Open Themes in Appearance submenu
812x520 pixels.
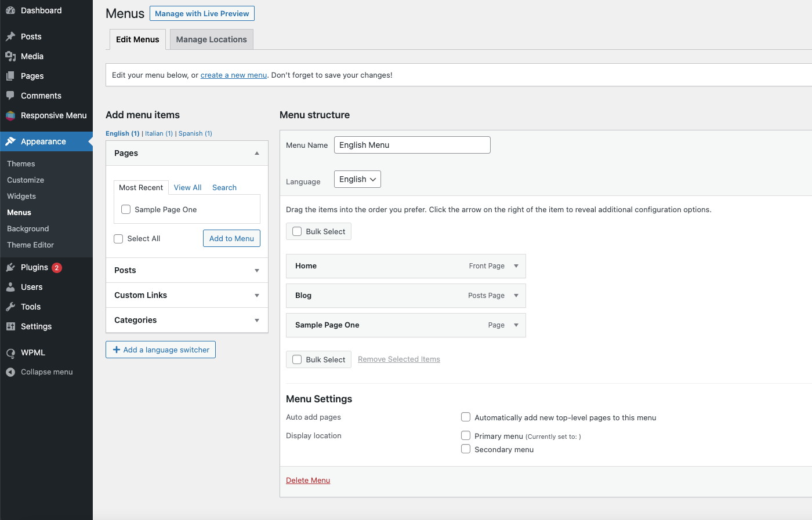[x=21, y=163]
